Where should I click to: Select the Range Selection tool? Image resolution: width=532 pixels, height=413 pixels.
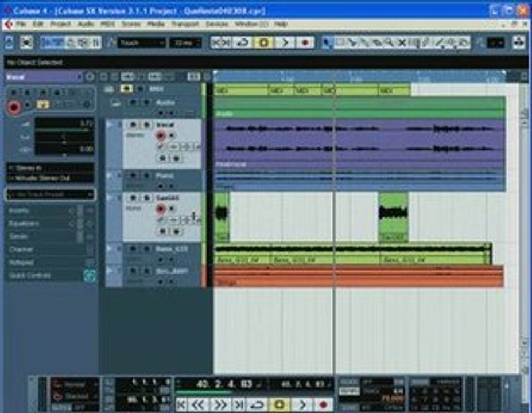pos(340,42)
